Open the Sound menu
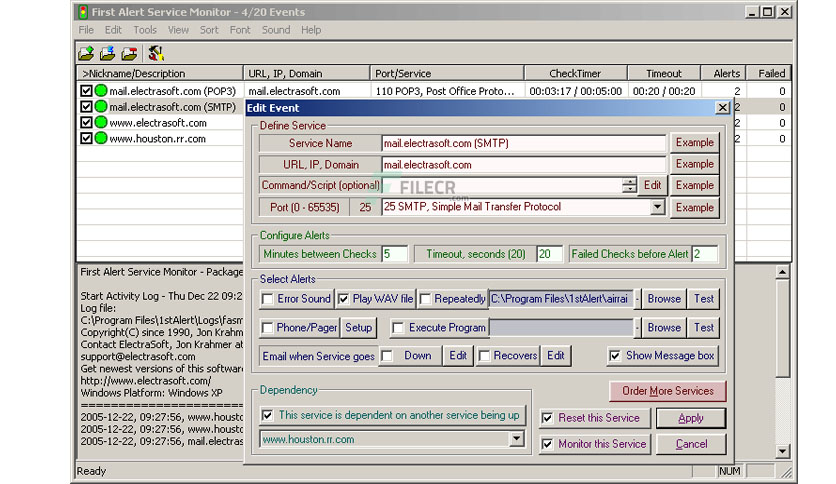The height and width of the screenshot is (484, 836). pyautogui.click(x=276, y=30)
